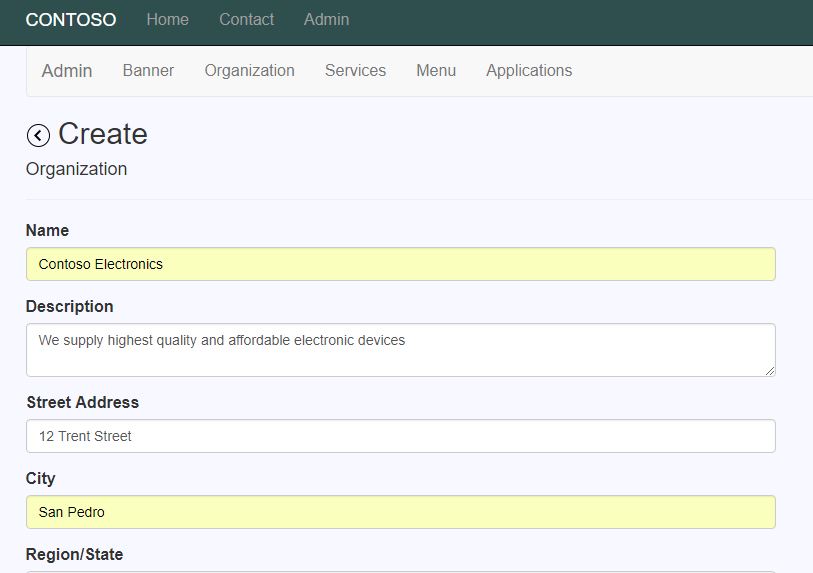
Task: Click inside the Description text area
Action: coord(401,350)
